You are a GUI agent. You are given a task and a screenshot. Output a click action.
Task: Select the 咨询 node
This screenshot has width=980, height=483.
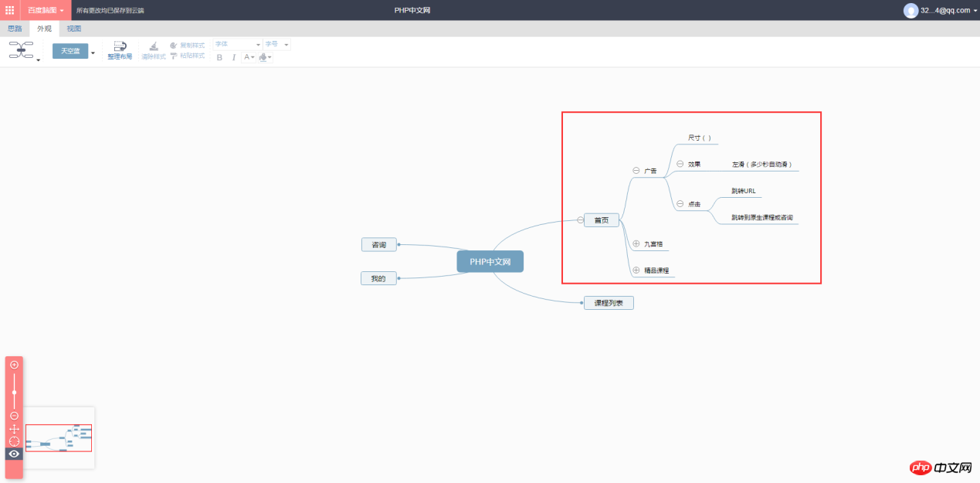[x=378, y=244]
